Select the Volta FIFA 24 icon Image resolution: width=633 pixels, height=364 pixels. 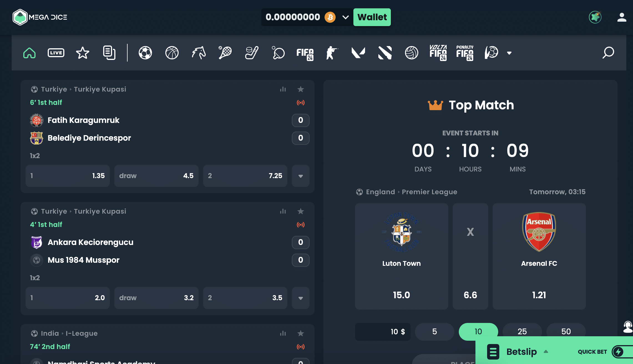click(438, 53)
